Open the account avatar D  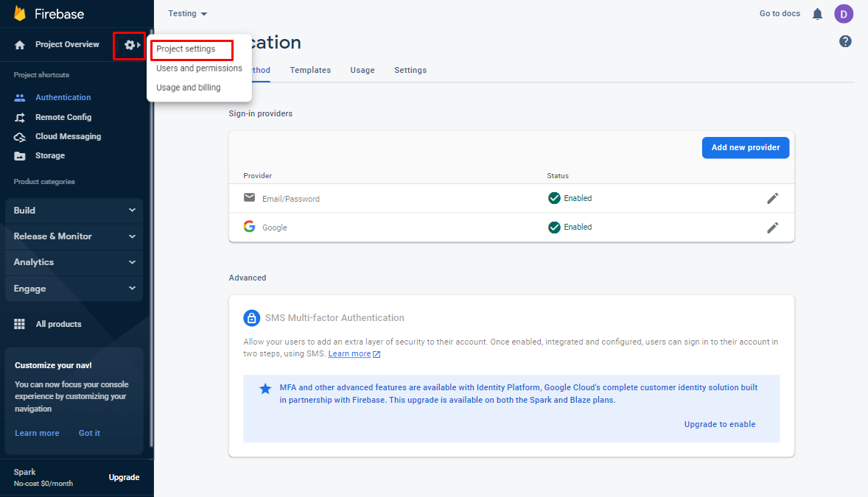coord(844,14)
